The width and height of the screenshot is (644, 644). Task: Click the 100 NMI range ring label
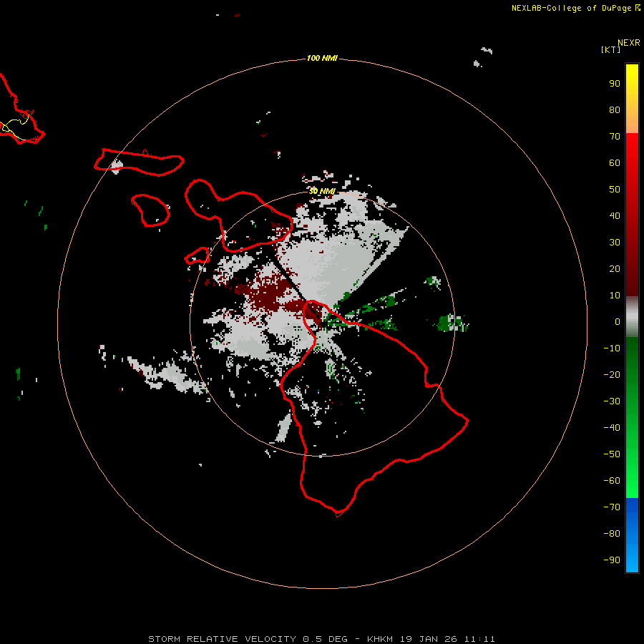321,58
